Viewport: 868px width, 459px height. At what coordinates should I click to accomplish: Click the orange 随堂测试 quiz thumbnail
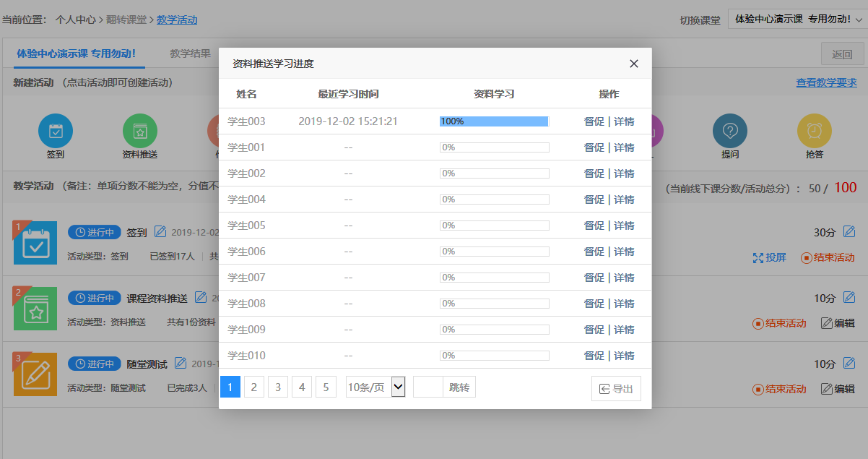pyautogui.click(x=35, y=374)
